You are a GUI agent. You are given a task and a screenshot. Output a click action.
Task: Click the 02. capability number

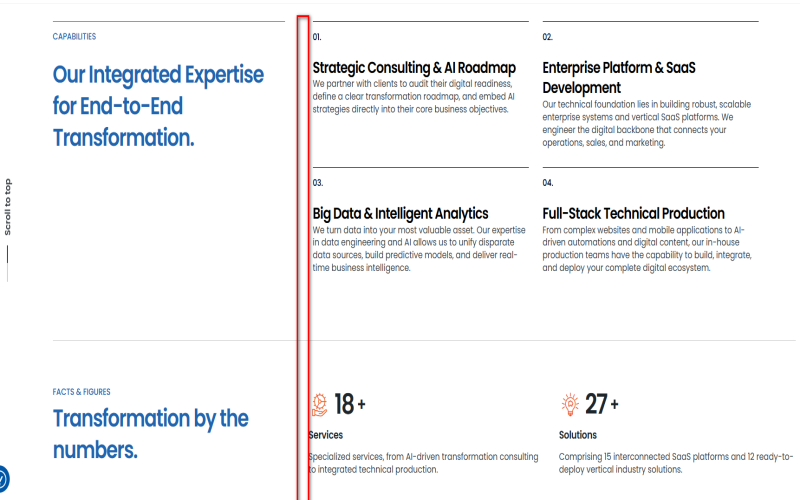tap(548, 37)
